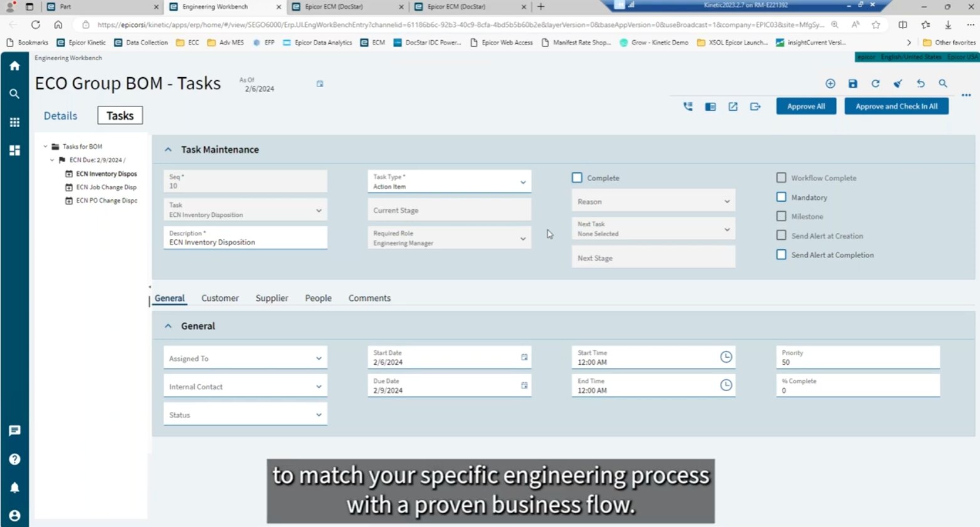Open the Start Time clock picker
This screenshot has height=527, width=980.
[x=726, y=357]
